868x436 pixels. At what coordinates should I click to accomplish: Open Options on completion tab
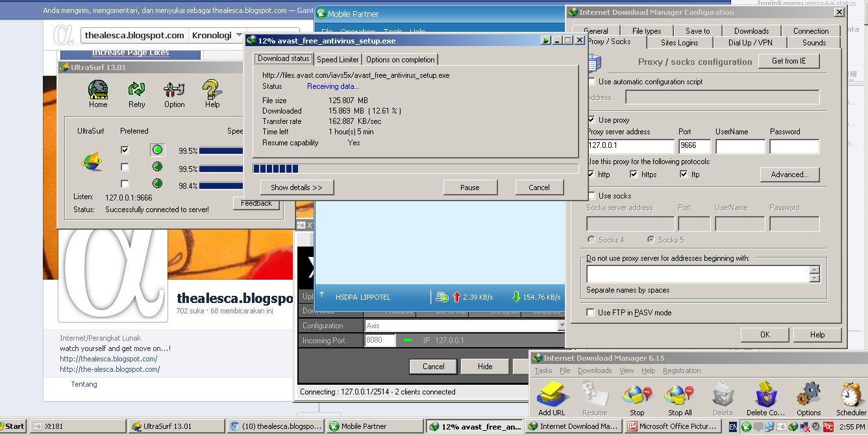point(400,60)
